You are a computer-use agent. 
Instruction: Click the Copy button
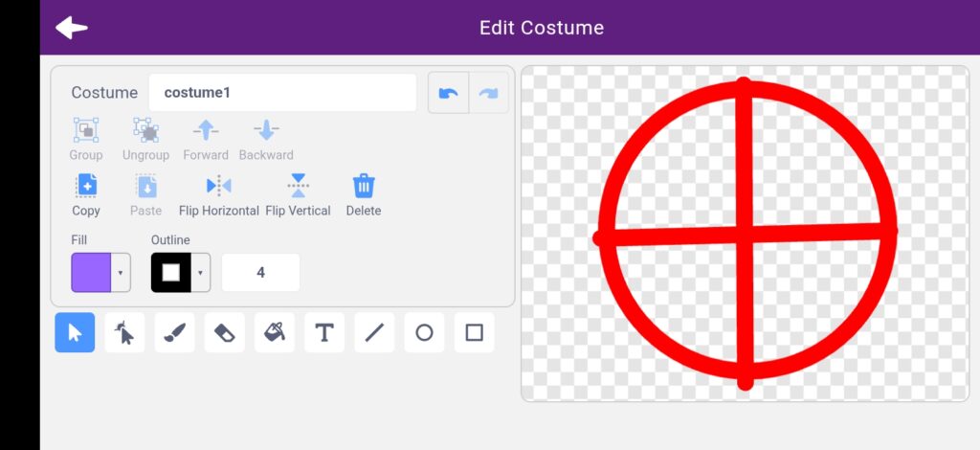point(86,194)
